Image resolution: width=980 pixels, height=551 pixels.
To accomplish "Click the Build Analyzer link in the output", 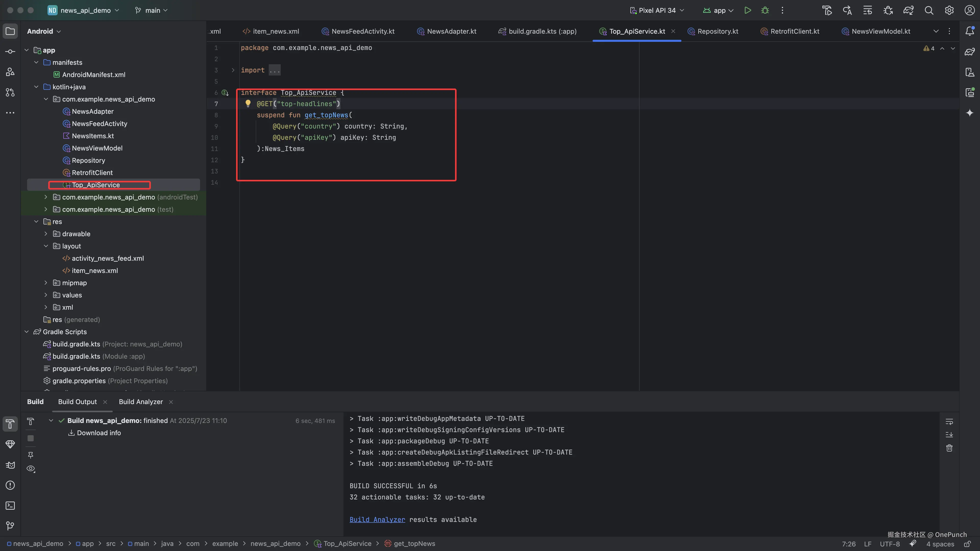I will [377, 519].
